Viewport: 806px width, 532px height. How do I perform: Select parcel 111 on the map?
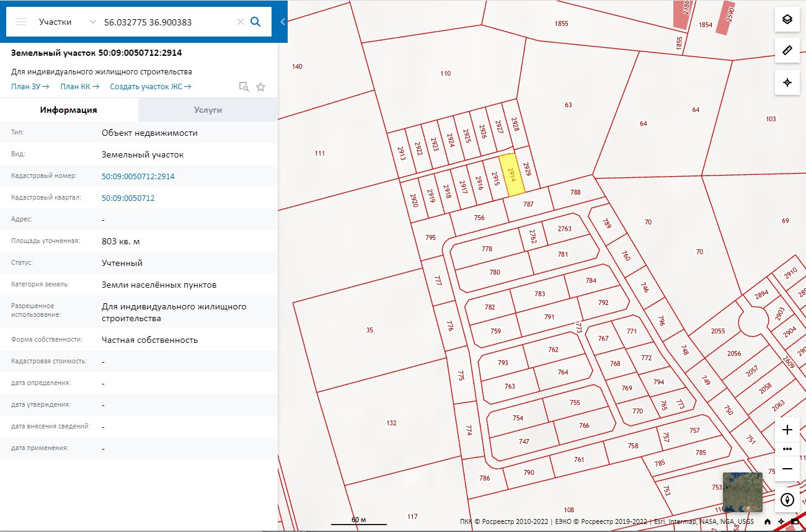point(320,153)
